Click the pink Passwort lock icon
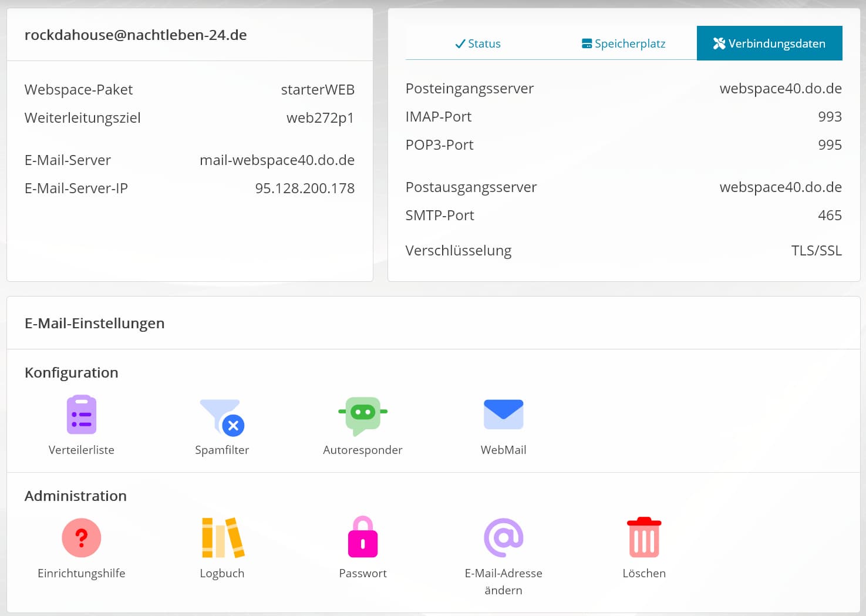The height and width of the screenshot is (616, 866). click(x=363, y=537)
